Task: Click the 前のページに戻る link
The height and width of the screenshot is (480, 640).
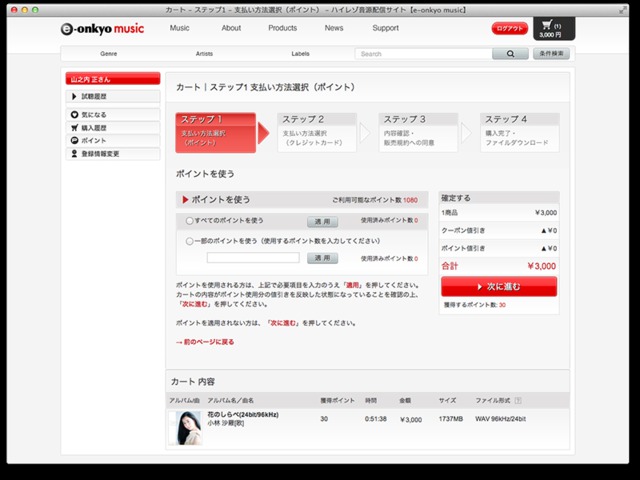Action: 205,342
